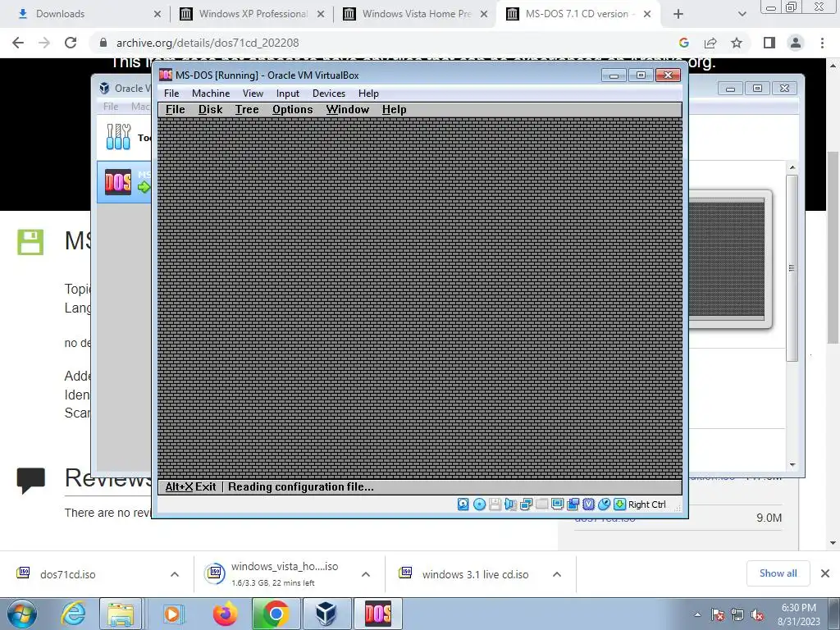This screenshot has height=630, width=840.
Task: Reload the archive.org page
Action: (x=71, y=43)
